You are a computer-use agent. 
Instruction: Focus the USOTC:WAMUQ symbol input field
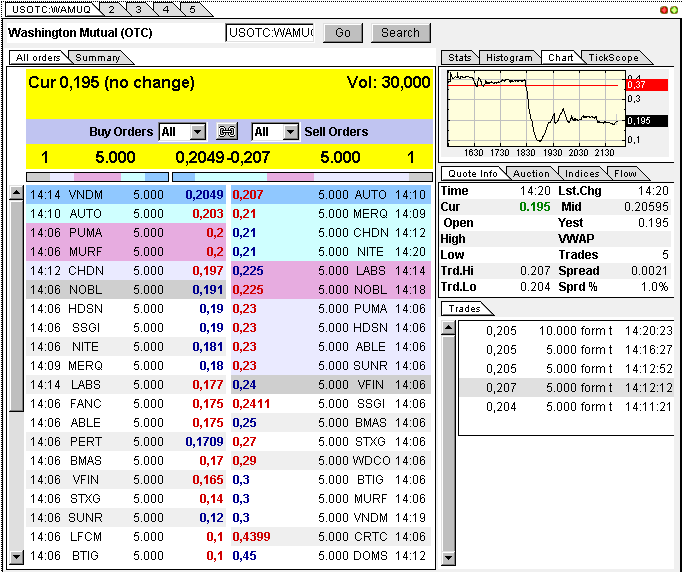(x=270, y=33)
